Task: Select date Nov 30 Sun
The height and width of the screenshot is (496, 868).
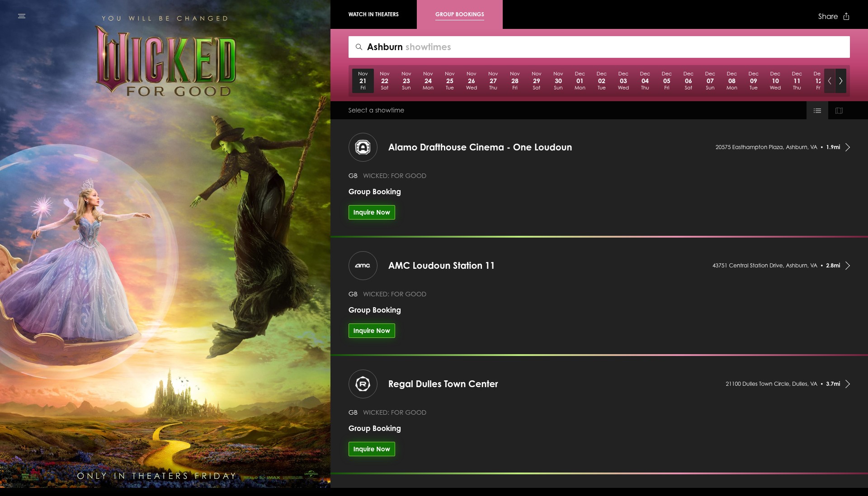Action: 558,81
